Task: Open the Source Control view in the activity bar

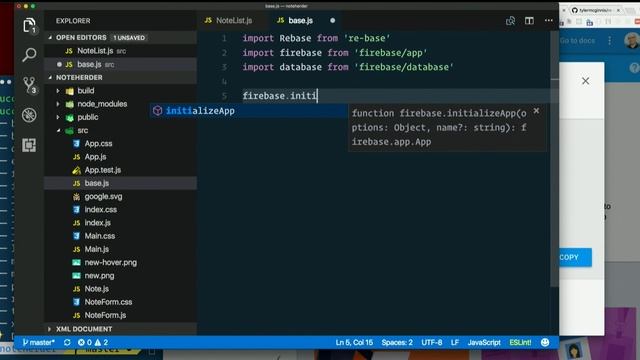Action: pos(29,85)
